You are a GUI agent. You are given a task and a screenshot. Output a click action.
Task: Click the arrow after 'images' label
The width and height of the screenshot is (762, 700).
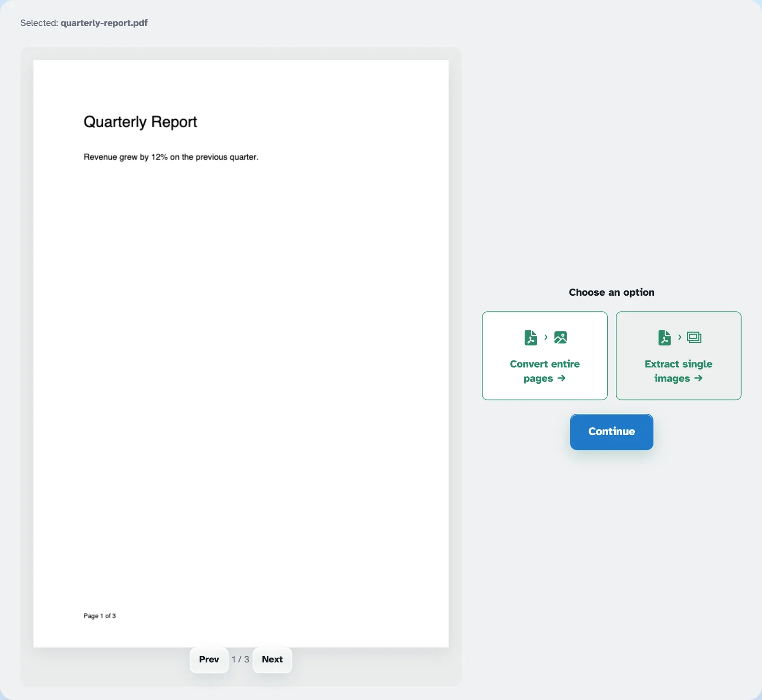pos(698,378)
